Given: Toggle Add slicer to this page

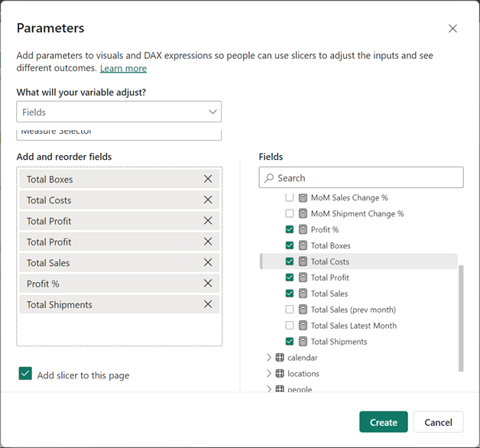Looking at the screenshot, I should click(25, 374).
